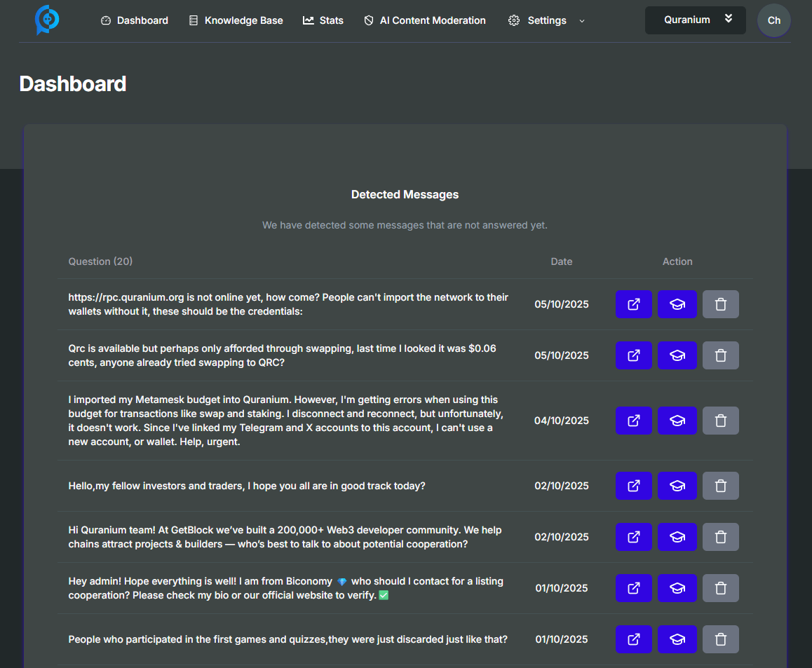Delete the RPC credentials question
This screenshot has height=668, width=812.
click(720, 304)
